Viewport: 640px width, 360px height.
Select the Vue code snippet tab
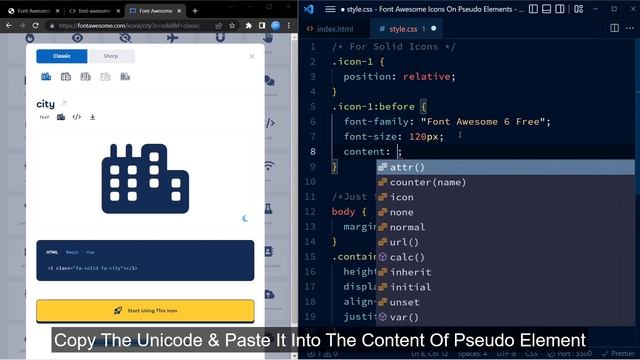tap(90, 252)
